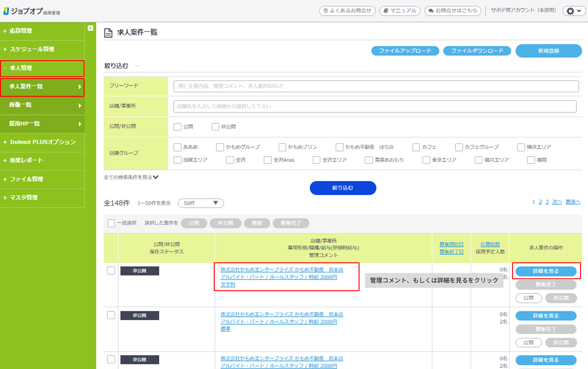Open 採用HP一覧 in sidebar

(x=24, y=124)
